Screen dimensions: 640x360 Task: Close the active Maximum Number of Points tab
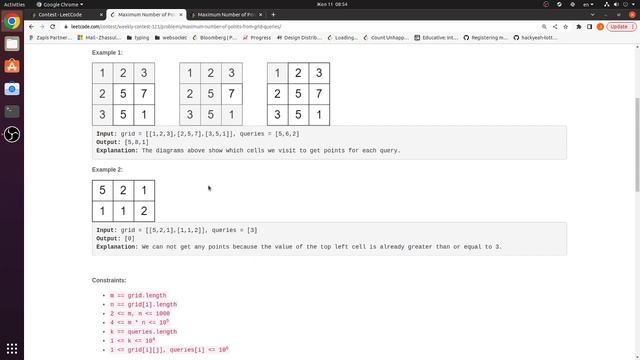pos(181,15)
